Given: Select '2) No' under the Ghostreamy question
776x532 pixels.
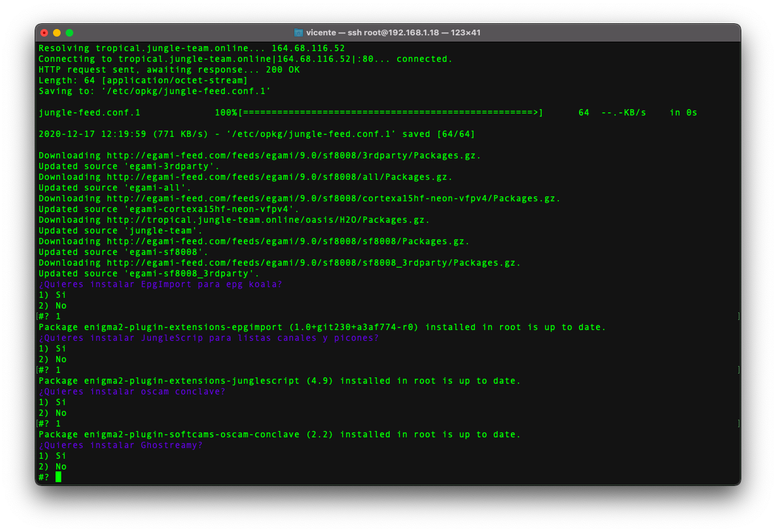Looking at the screenshot, I should click(x=52, y=467).
